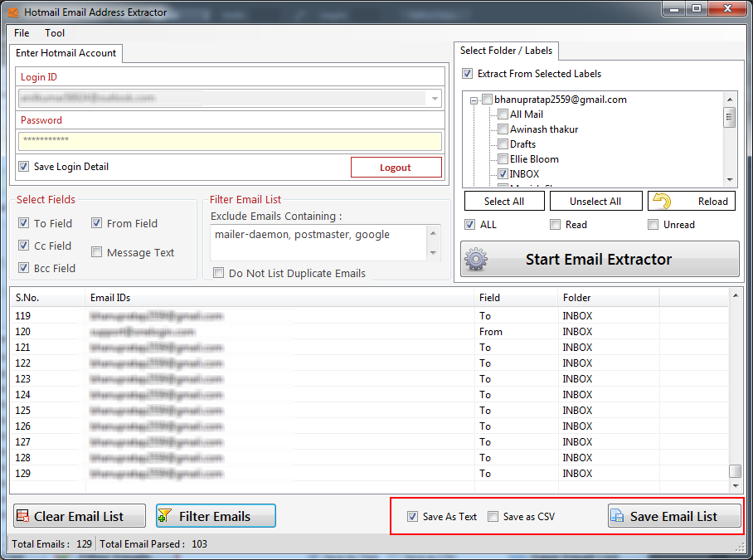Open the File menu
Viewport: 753px width, 560px height.
(22, 33)
